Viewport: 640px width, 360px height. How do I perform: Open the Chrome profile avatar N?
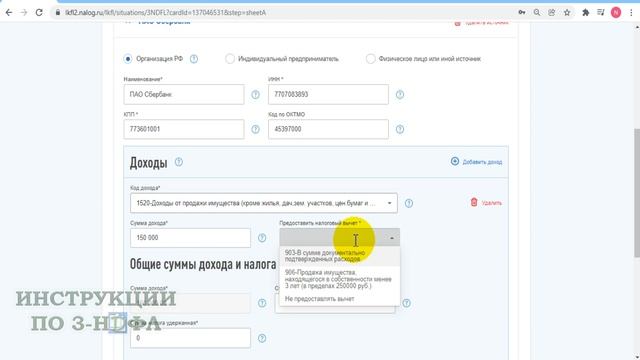point(616,13)
